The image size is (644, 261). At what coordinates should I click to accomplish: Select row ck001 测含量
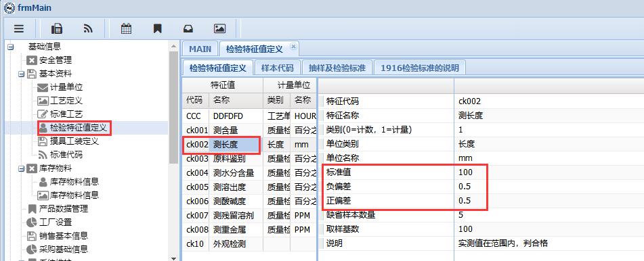click(249, 130)
